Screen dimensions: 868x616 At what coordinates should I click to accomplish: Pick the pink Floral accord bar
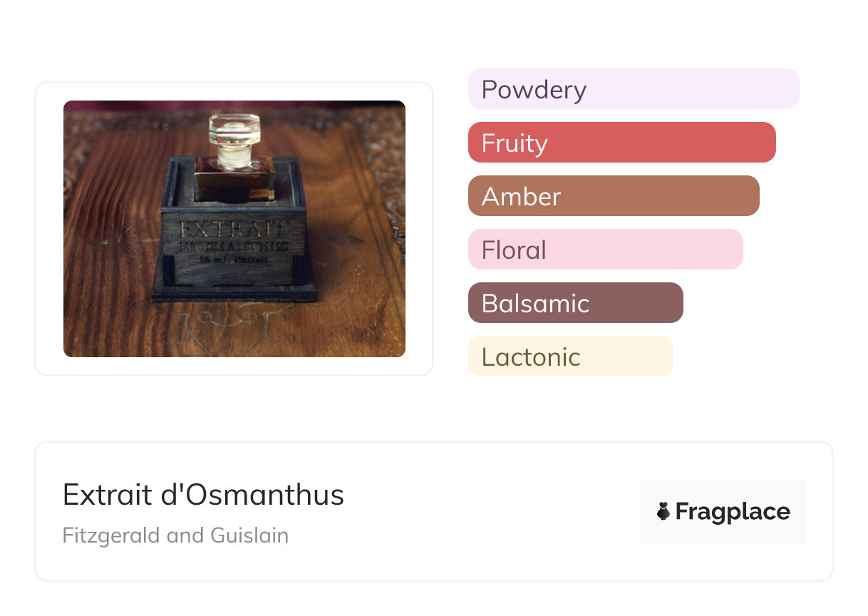[x=605, y=250]
